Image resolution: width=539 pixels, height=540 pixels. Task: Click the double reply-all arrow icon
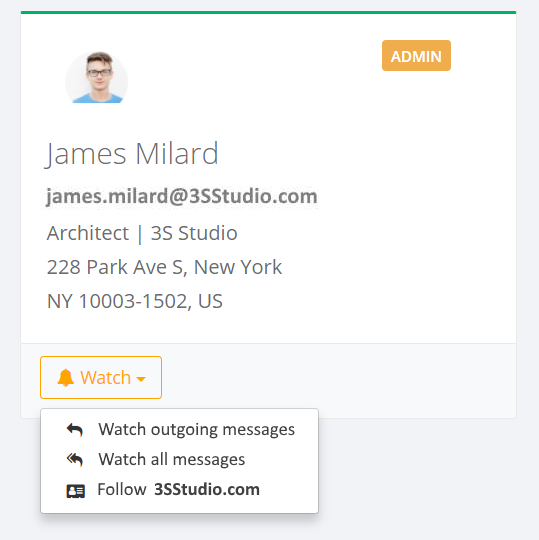tap(75, 460)
